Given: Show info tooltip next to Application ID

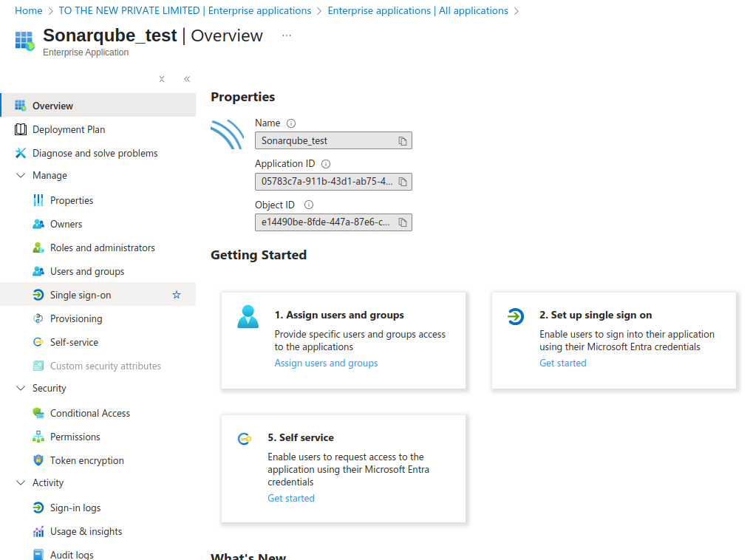Looking at the screenshot, I should (326, 164).
